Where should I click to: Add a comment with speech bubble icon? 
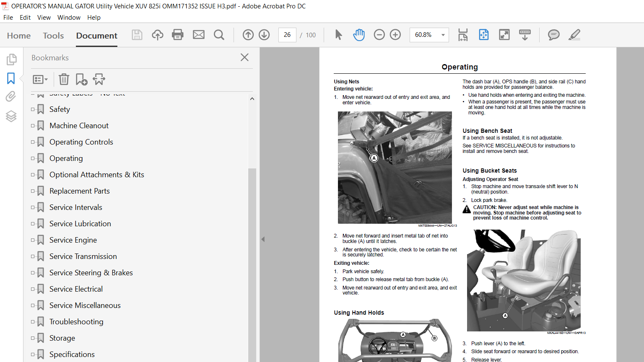pyautogui.click(x=554, y=35)
